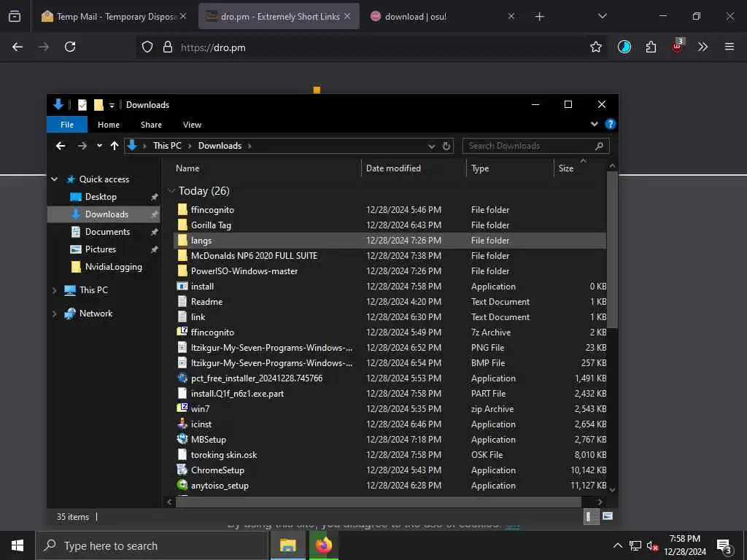Switch to details view layout icon
Image resolution: width=747 pixels, height=560 pixels.
591,517
